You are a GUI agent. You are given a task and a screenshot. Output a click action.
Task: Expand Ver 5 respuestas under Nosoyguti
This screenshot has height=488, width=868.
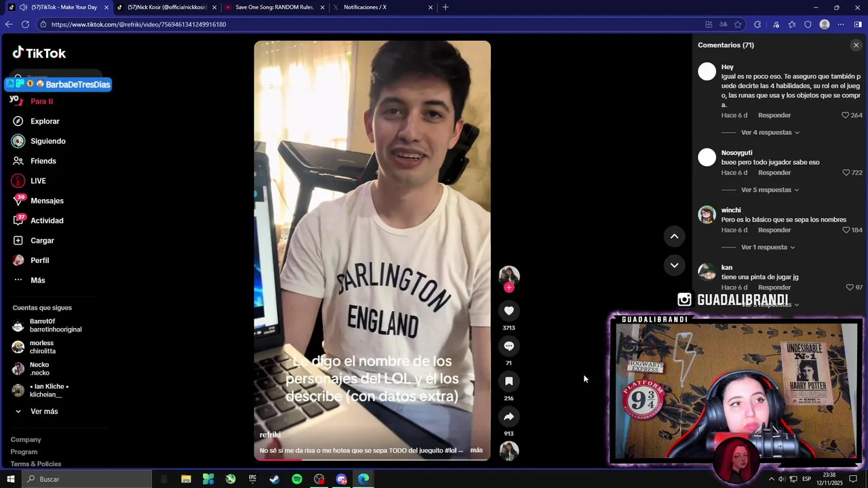click(770, 190)
